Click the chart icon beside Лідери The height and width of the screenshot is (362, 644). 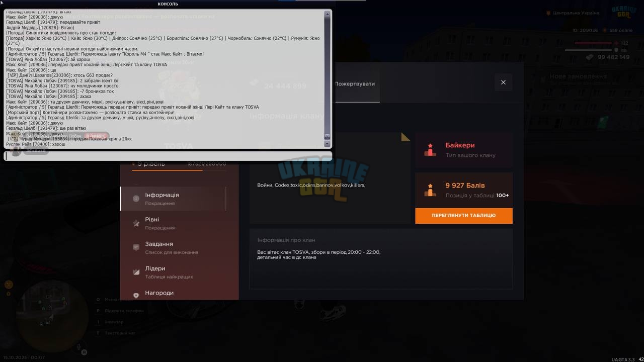(x=136, y=272)
